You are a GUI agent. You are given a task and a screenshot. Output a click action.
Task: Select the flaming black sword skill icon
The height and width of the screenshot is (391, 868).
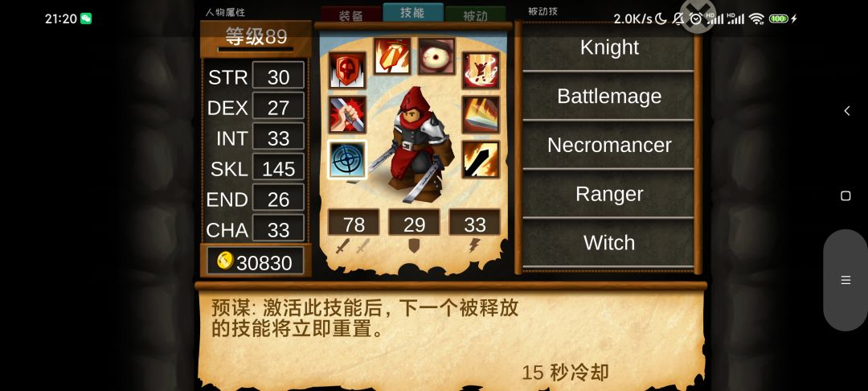(481, 159)
